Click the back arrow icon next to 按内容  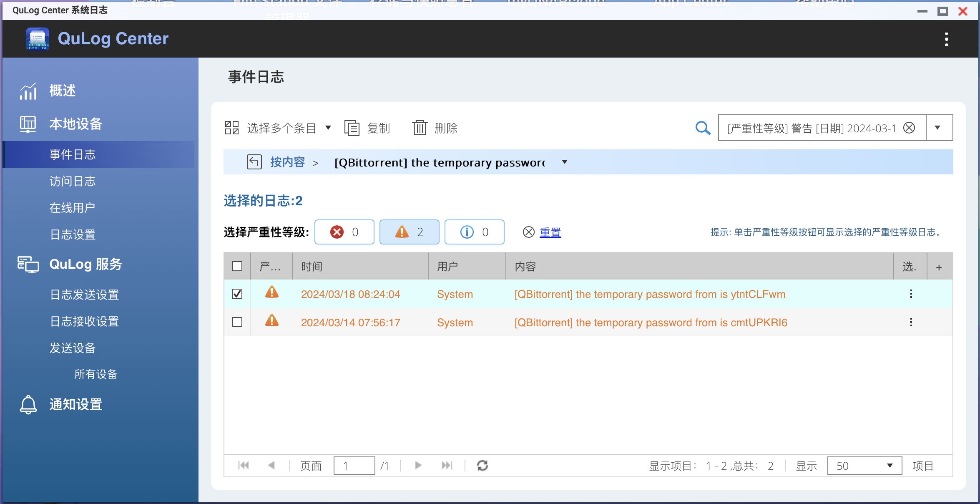click(254, 162)
